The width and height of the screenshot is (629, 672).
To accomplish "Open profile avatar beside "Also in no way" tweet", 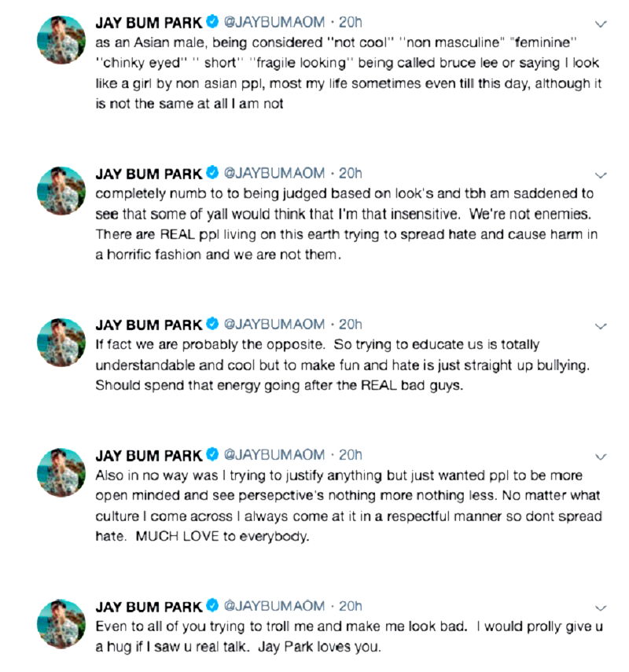I will click(x=61, y=472).
